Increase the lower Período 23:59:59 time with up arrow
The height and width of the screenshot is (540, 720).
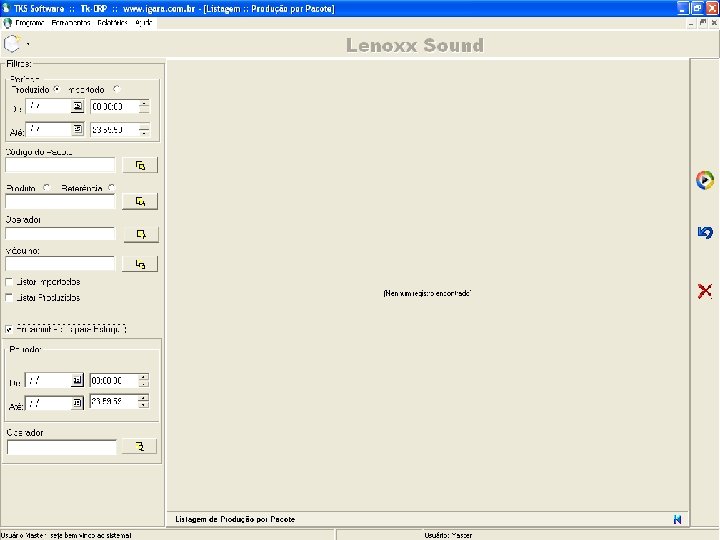[x=144, y=398]
